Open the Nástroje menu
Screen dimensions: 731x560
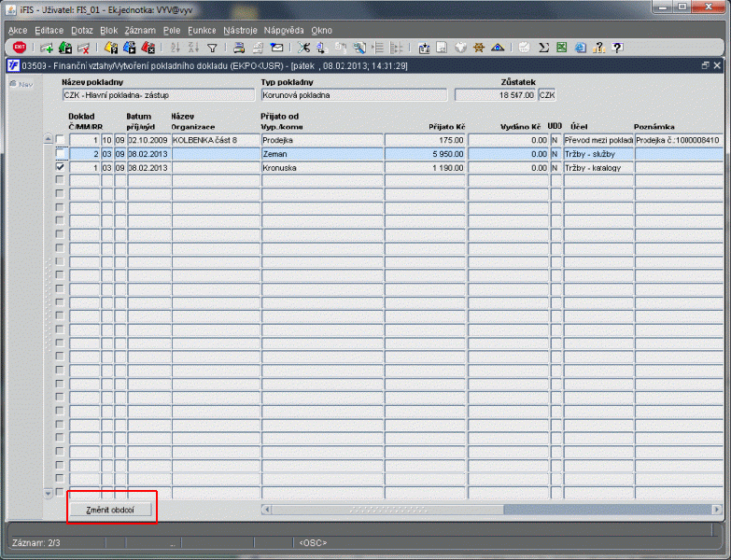point(240,30)
